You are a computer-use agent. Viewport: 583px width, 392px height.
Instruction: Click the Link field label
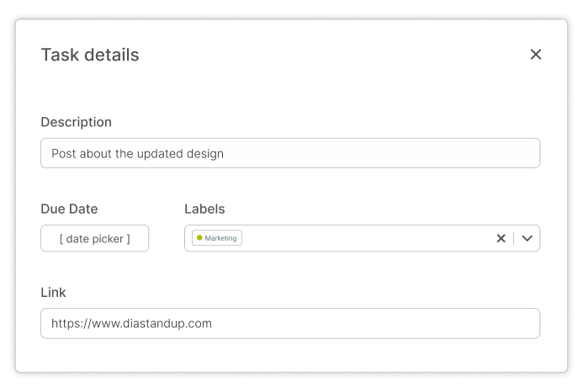53,292
